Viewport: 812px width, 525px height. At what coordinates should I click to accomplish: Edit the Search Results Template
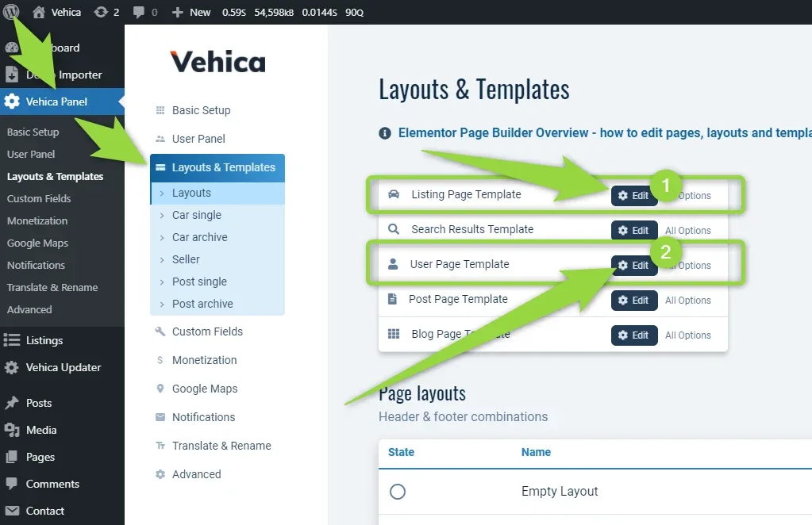coord(634,230)
